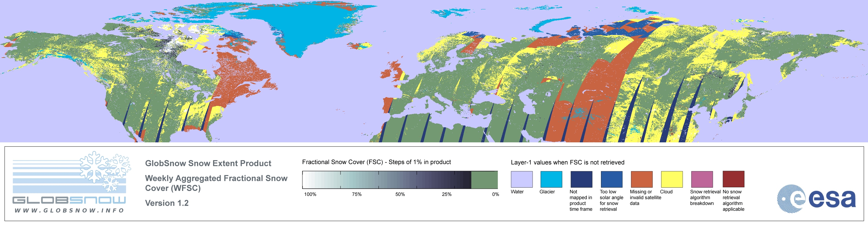
Task: Click the Glacier cyan legend swatch
Action: coord(551,179)
